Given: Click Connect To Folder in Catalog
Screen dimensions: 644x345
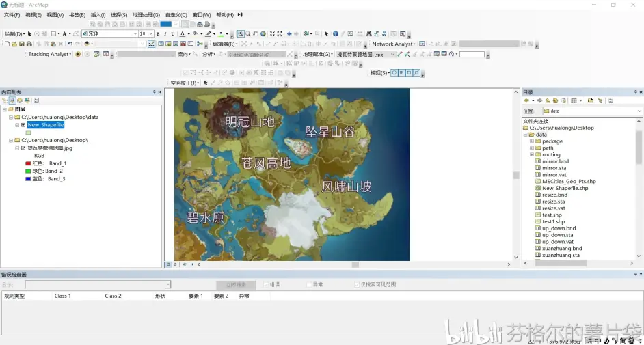Looking at the screenshot, I should [591, 100].
